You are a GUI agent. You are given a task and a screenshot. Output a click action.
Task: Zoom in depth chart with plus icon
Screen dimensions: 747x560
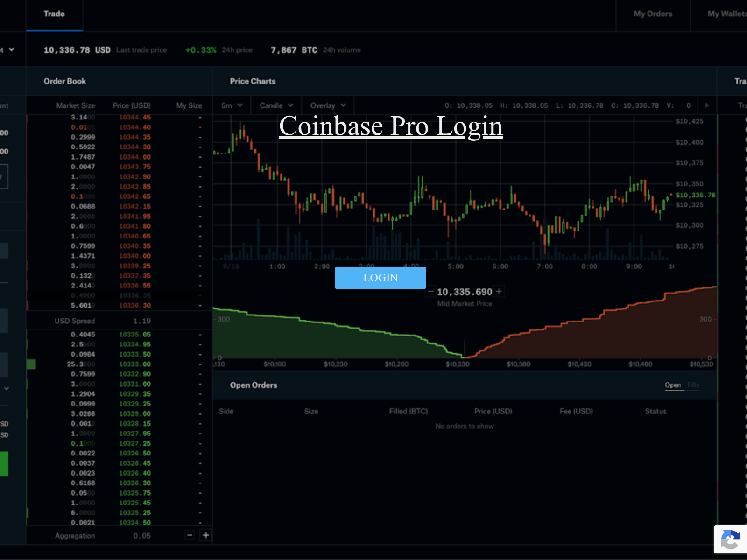(499, 292)
